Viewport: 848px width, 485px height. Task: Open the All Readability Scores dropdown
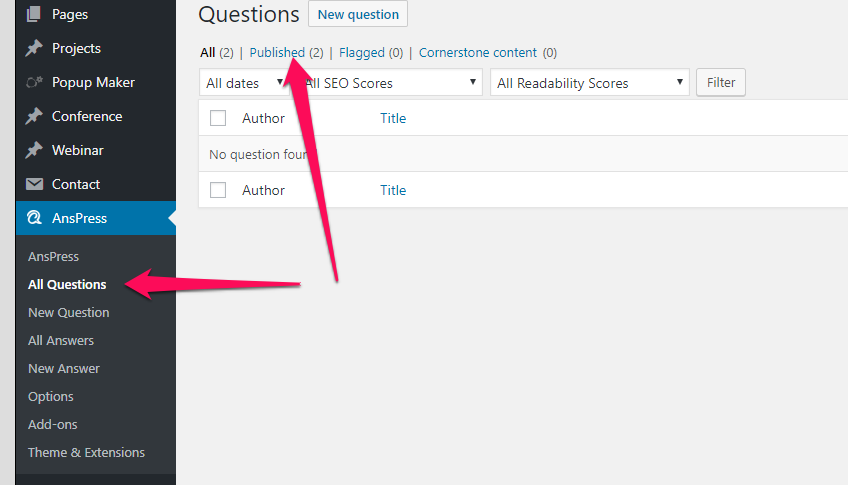[x=589, y=83]
